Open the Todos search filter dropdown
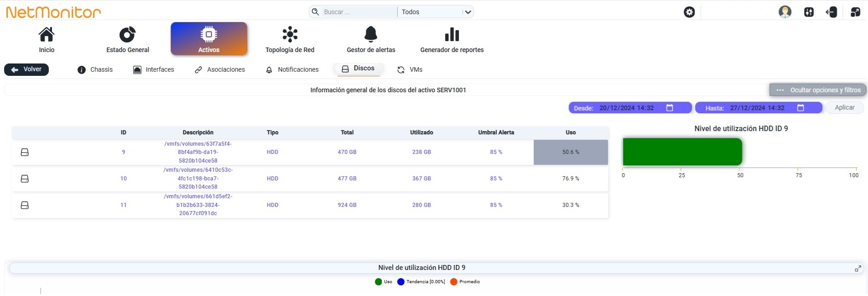Viewport: 868px width, 296px height. pos(436,12)
